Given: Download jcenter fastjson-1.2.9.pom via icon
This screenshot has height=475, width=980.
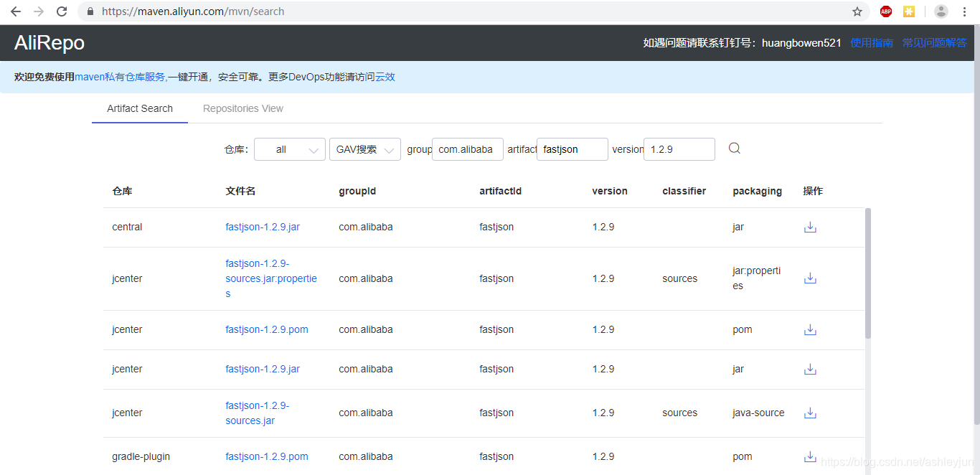Looking at the screenshot, I should (810, 330).
